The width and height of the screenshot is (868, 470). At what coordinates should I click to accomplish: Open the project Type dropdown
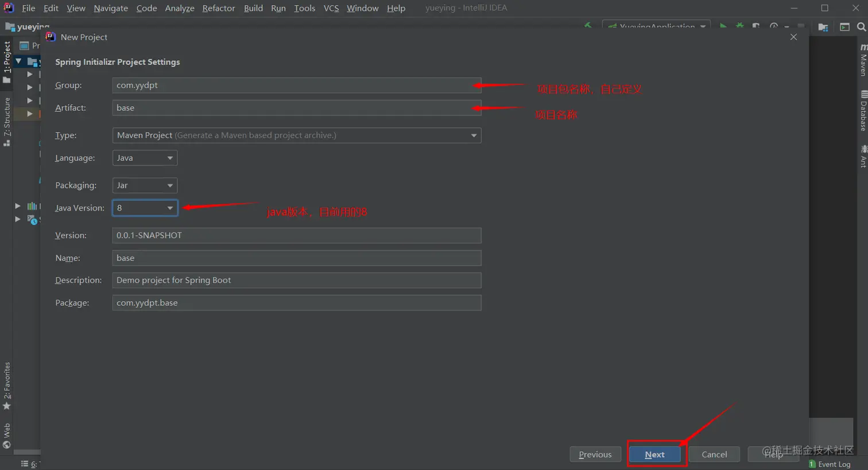[297, 135]
